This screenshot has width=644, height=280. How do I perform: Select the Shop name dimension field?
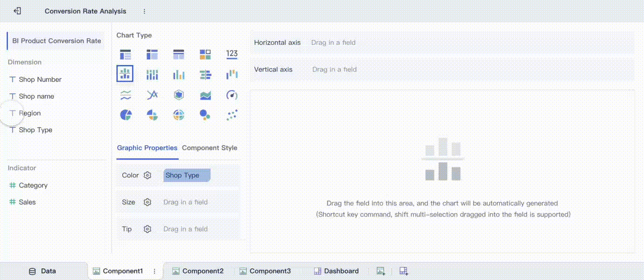(x=32, y=96)
